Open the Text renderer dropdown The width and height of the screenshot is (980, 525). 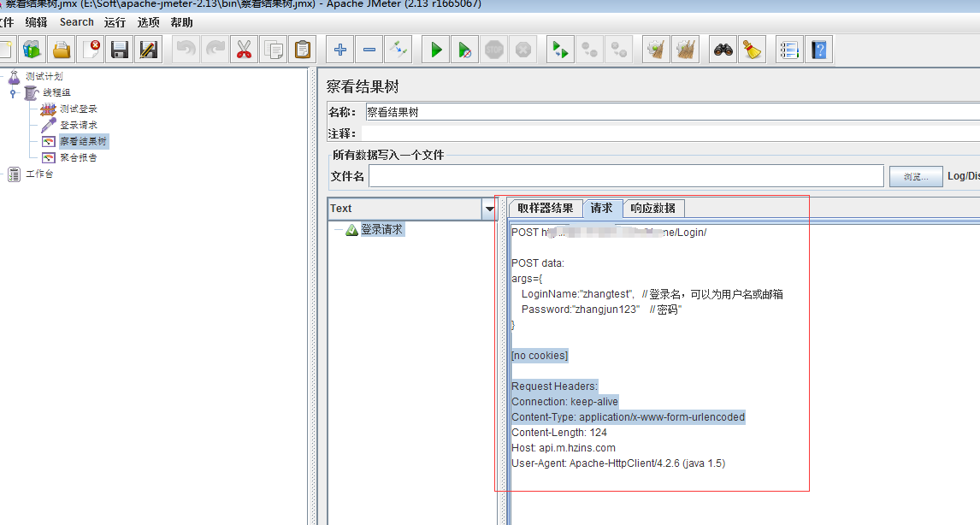click(489, 209)
